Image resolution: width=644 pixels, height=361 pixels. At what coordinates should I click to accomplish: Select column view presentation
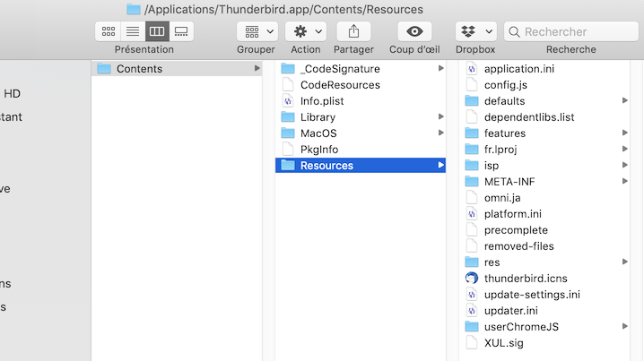pos(157,31)
